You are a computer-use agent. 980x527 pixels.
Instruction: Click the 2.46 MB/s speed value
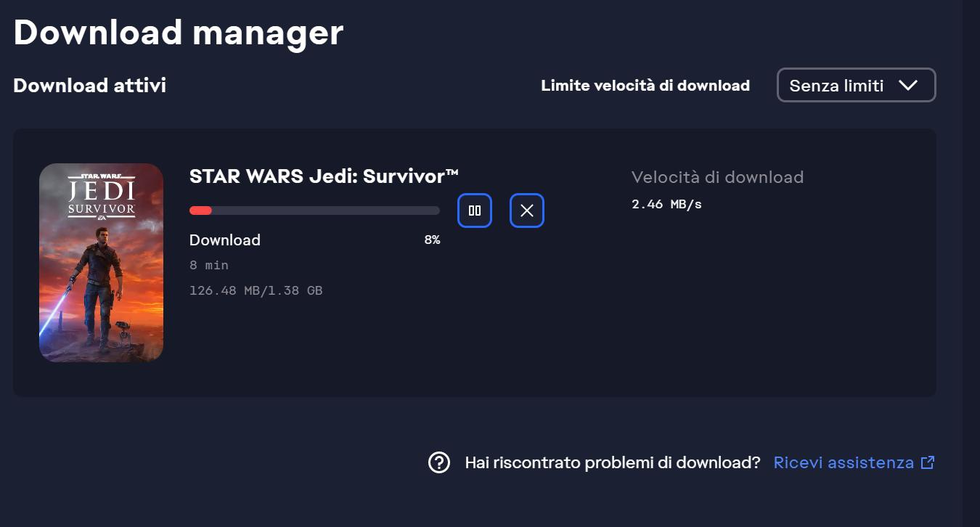pos(666,204)
